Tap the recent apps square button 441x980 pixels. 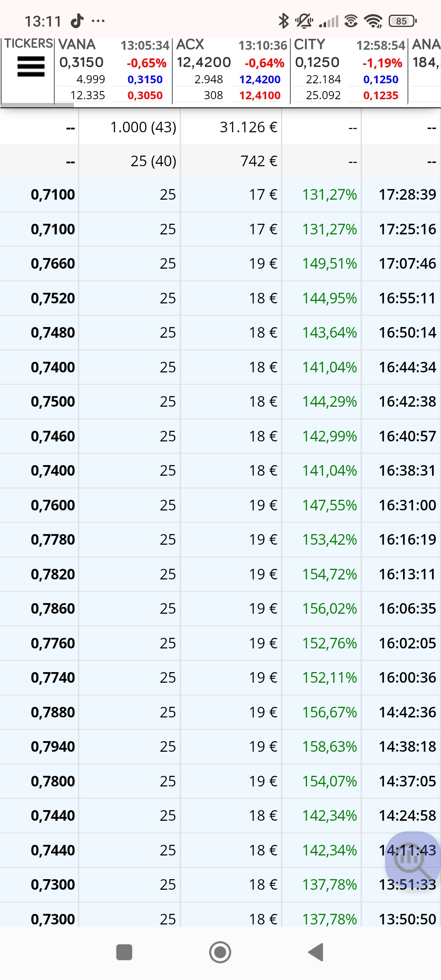(x=124, y=952)
